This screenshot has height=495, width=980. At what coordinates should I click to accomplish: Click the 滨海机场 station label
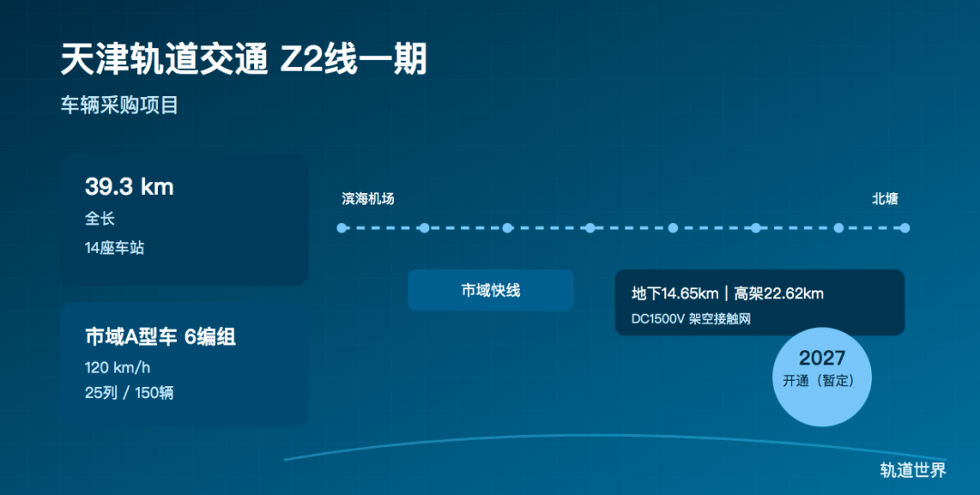[x=367, y=199]
